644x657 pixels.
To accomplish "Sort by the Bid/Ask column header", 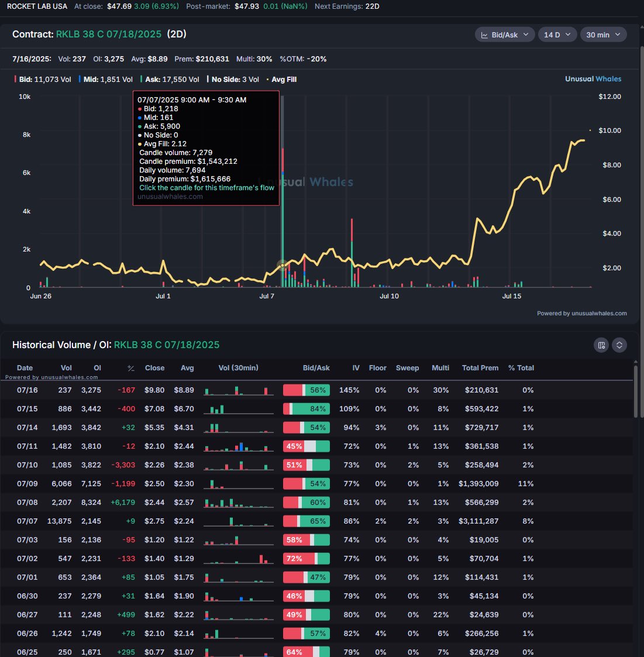I will point(316,368).
